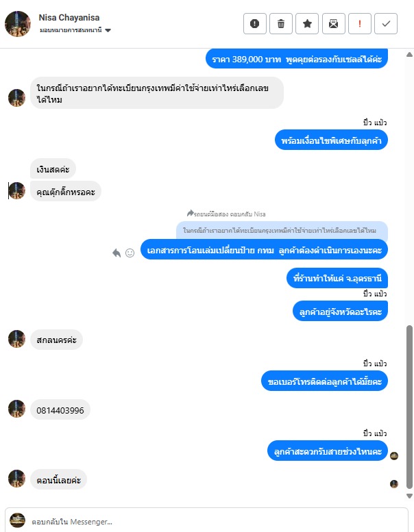This screenshot has height=532, width=414.
Task: Open Nisa Chayanisa profile name
Action: pos(69,18)
